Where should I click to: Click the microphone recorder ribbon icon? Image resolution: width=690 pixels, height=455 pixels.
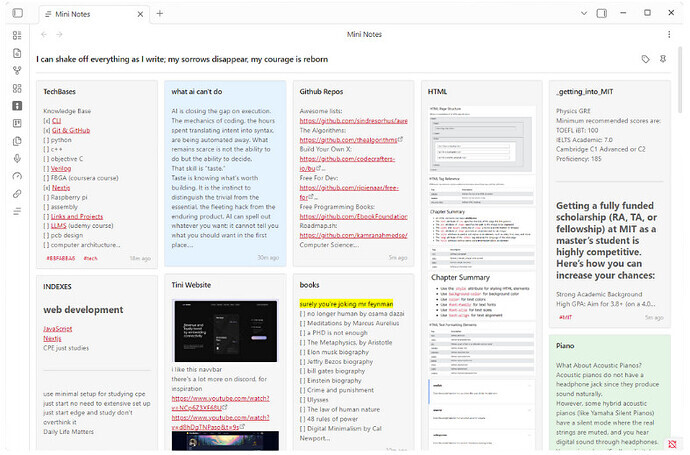point(17,158)
